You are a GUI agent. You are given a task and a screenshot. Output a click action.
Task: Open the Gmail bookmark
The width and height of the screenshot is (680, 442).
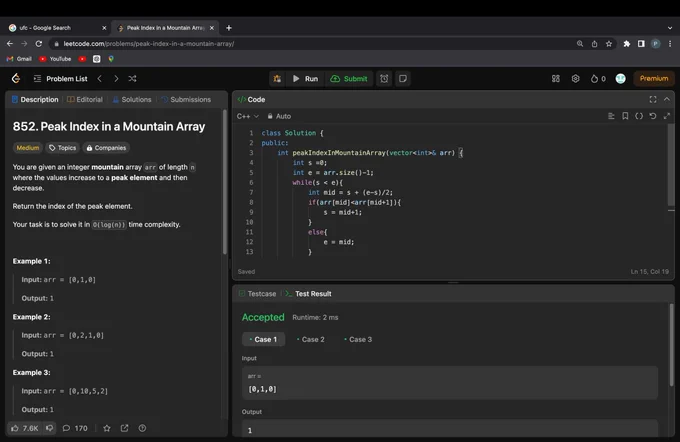tap(19, 59)
